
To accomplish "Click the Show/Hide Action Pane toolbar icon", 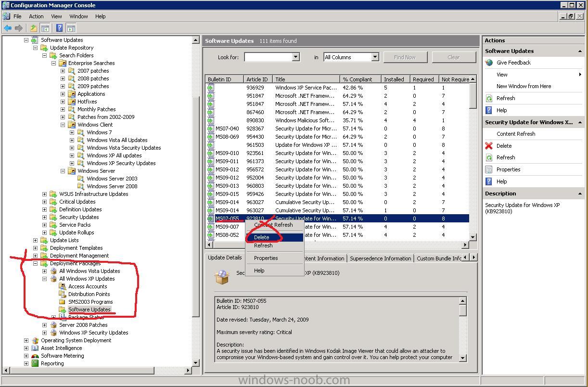I will click(71, 28).
